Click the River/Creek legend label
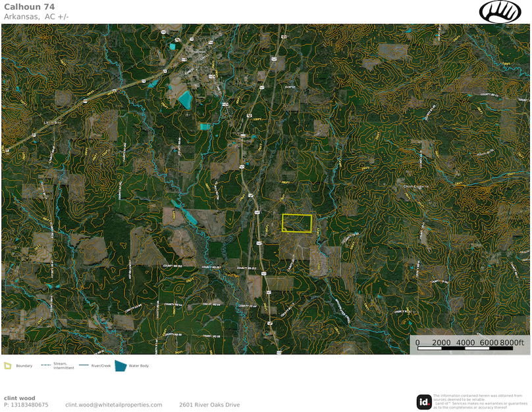 pos(101,366)
